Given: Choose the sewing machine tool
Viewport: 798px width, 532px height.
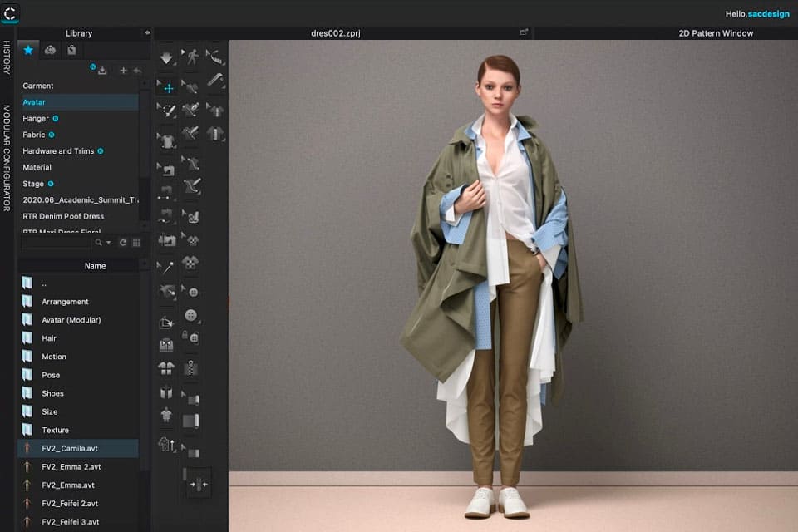Looking at the screenshot, I should [168, 240].
